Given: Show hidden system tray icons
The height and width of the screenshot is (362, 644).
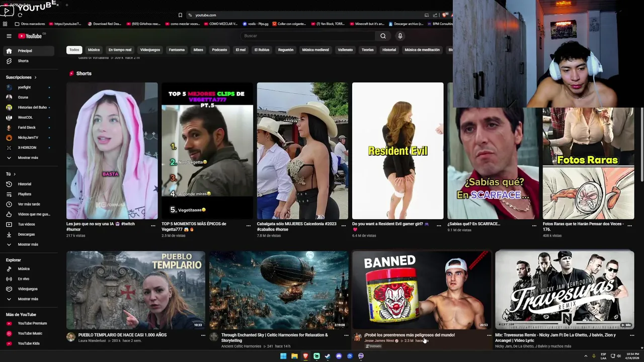Looking at the screenshot, I should click(586, 356).
